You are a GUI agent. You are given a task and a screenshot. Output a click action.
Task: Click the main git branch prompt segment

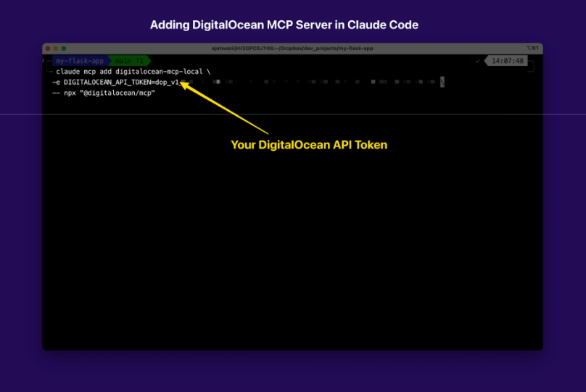(x=129, y=61)
